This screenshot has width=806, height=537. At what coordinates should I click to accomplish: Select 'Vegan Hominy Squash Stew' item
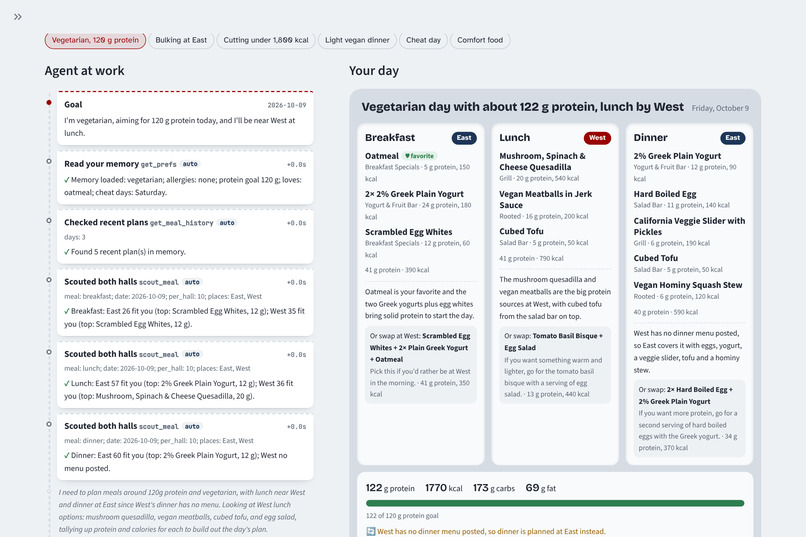[x=688, y=285]
